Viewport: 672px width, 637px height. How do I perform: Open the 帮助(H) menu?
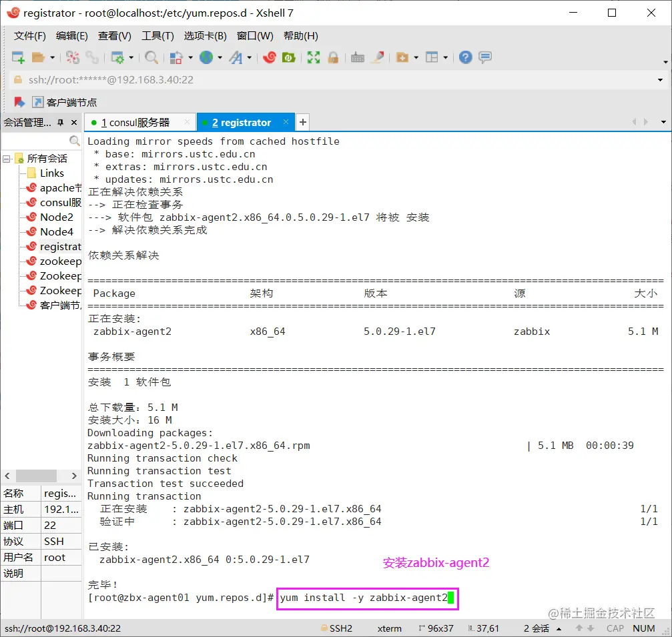click(301, 35)
